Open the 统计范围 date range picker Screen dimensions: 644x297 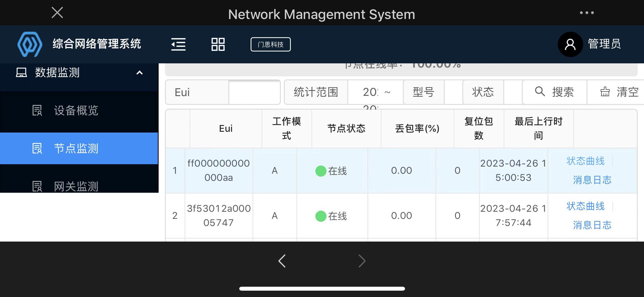(x=375, y=92)
